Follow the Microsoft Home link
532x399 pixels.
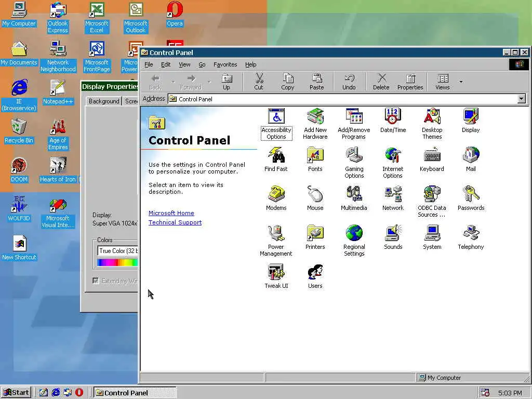click(171, 213)
